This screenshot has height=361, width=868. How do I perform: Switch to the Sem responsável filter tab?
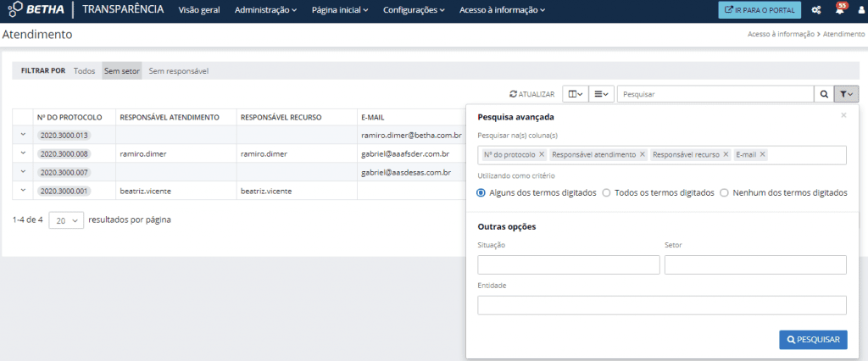178,71
